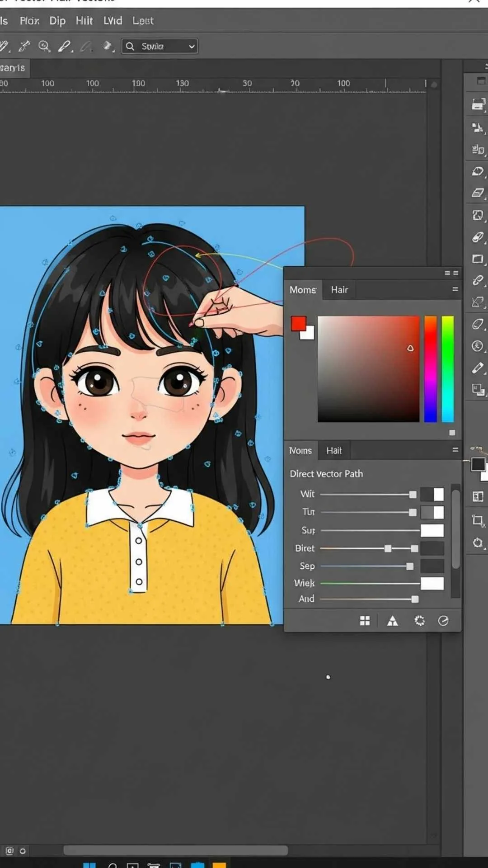Click the rainbow hue strip
Screen dimensions: 488x868
coord(431,369)
